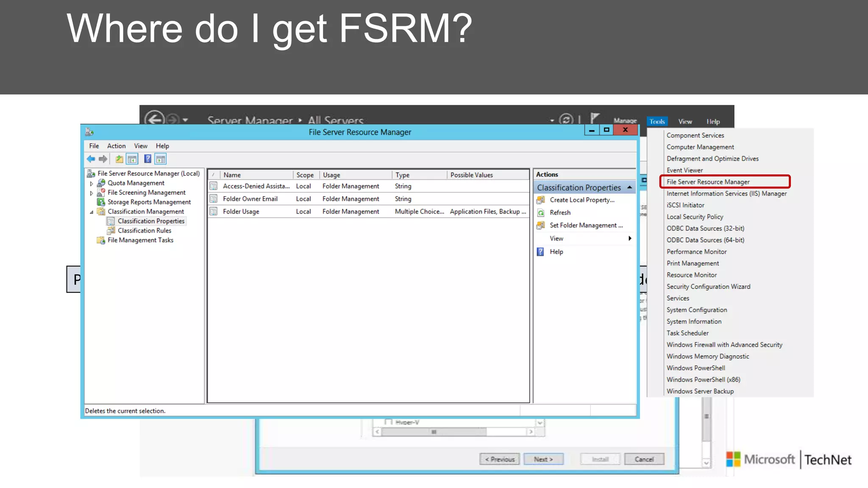Click the wizard horizontal scrollbar right arrow
868x488 pixels.
(531, 432)
